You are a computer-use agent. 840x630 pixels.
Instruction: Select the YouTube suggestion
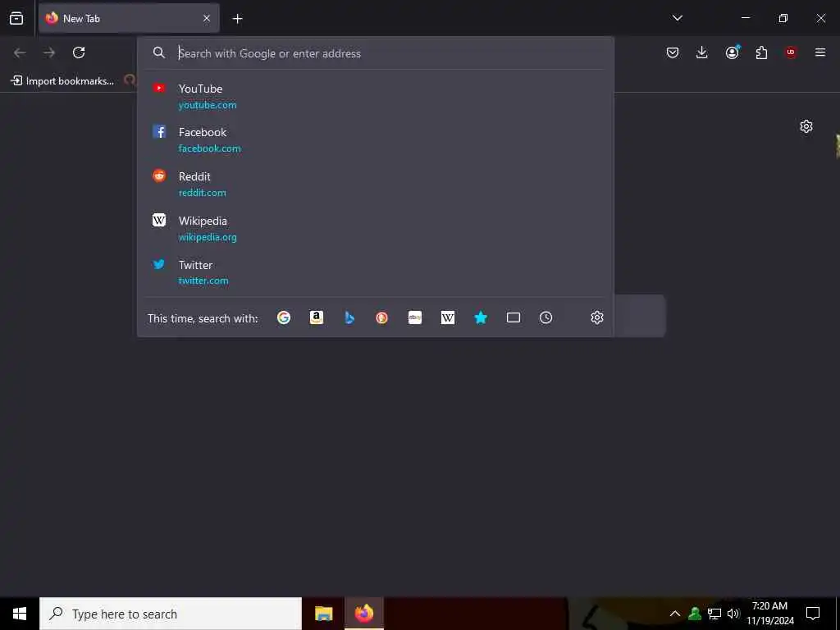375,97
